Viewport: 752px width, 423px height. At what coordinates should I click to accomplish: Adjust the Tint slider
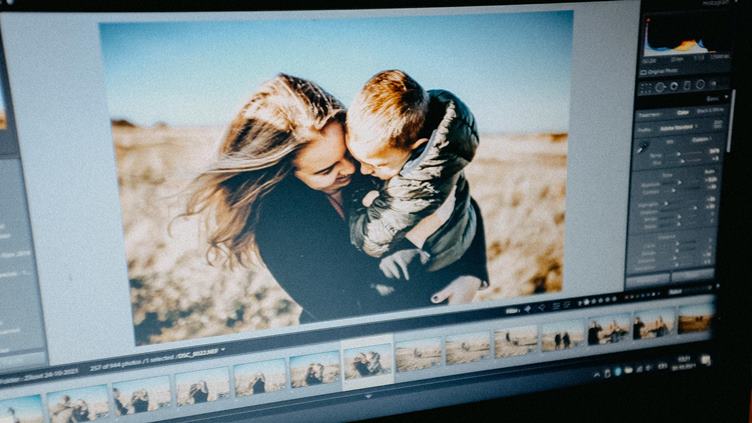pos(686,161)
